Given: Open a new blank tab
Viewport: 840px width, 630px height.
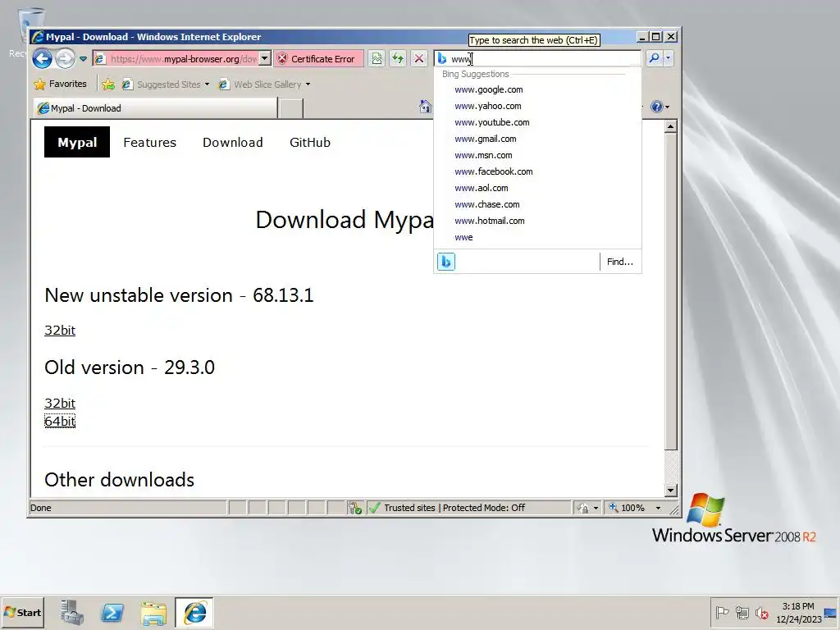Looking at the screenshot, I should (291, 108).
